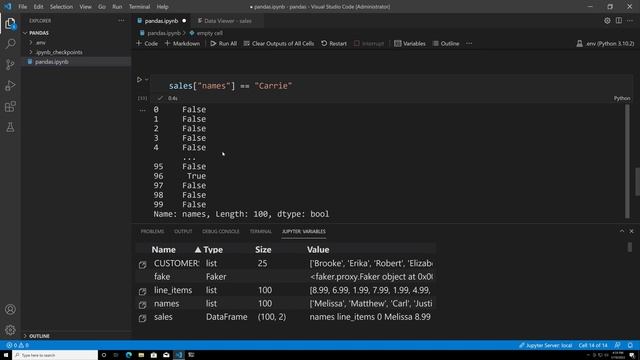Show CUSTOMERS variable in data viewer
Screen dimensions: 640x360
(142, 264)
